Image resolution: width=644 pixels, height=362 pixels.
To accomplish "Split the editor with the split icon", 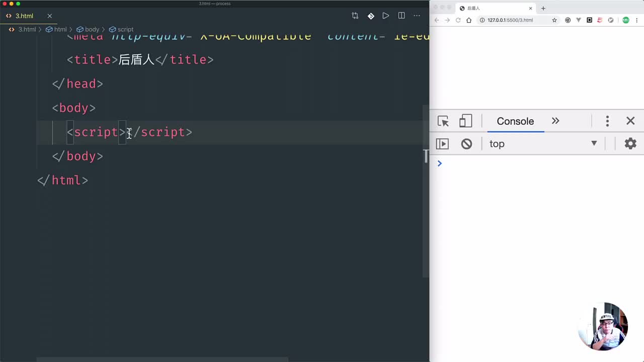I will [x=401, y=16].
